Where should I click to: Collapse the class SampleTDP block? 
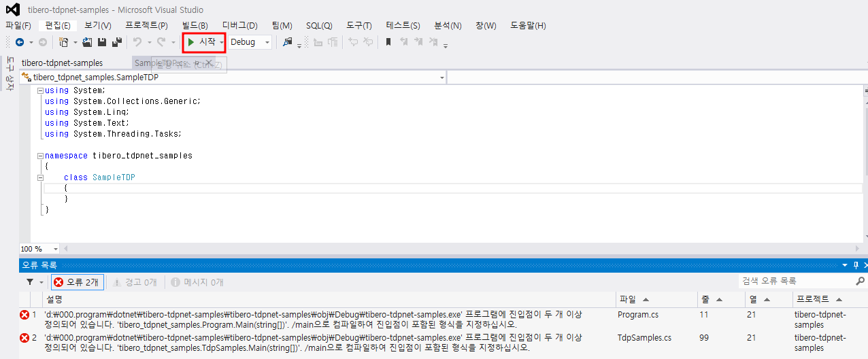tap(39, 177)
